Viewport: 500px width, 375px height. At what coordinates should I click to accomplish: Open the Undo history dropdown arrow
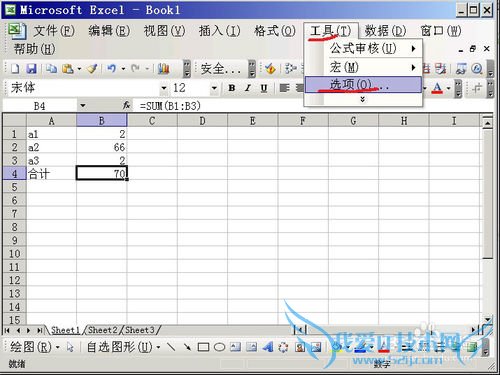[x=123, y=69]
